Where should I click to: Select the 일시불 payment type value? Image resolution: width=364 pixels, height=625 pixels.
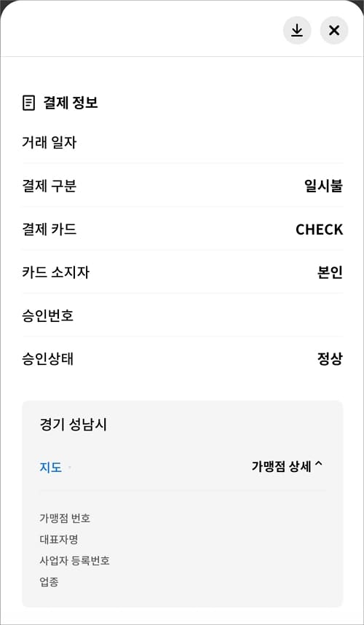pos(323,186)
